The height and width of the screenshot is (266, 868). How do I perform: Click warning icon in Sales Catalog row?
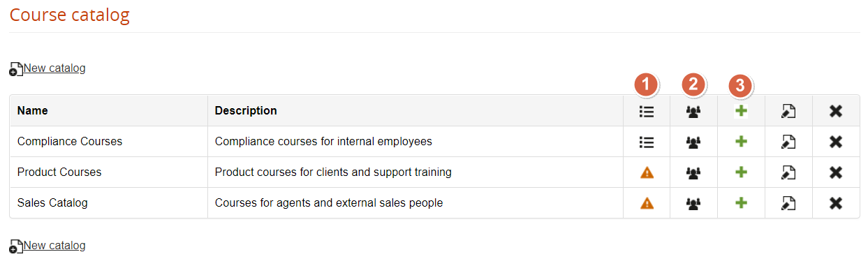647,203
